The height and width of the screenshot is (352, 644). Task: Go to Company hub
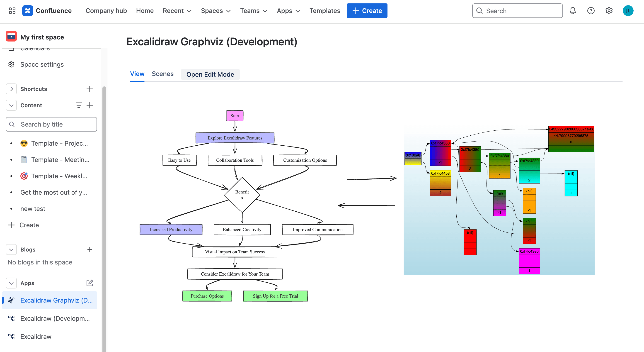coord(106,11)
